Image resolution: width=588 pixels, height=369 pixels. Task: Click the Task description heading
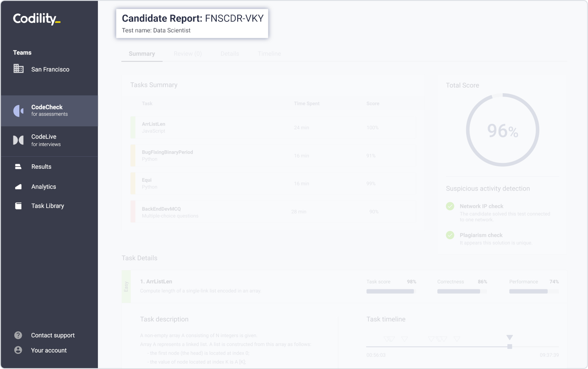pyautogui.click(x=164, y=319)
